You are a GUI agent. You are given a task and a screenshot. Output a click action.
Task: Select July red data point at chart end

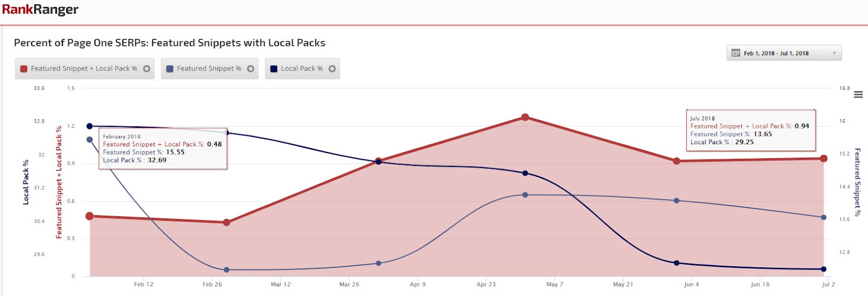pos(824,158)
